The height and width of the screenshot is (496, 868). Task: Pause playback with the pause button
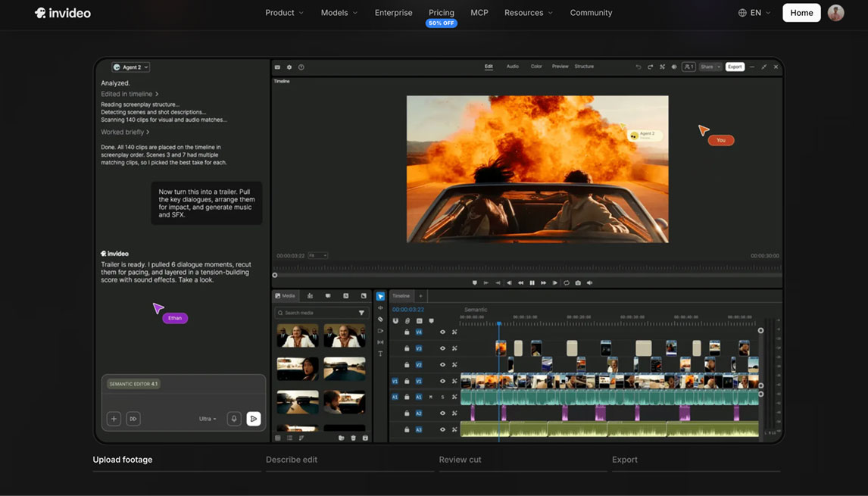(x=532, y=283)
